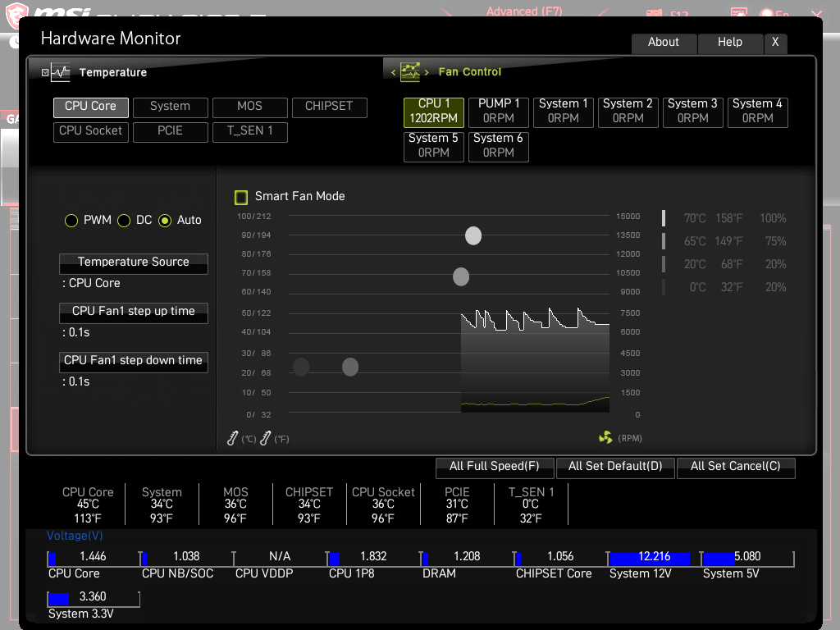Select the PWM radio button
The image size is (840, 630).
[71, 220]
